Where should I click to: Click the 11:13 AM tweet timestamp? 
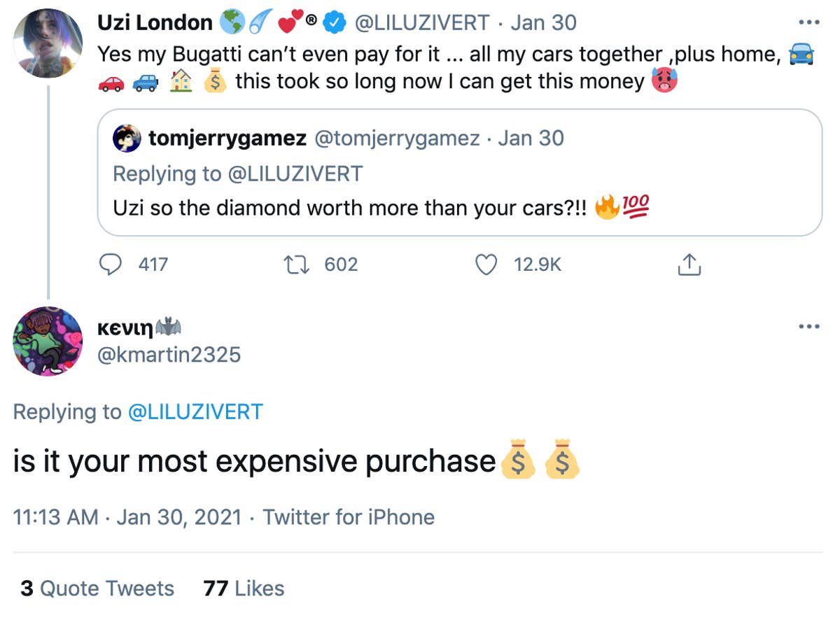pos(55,516)
